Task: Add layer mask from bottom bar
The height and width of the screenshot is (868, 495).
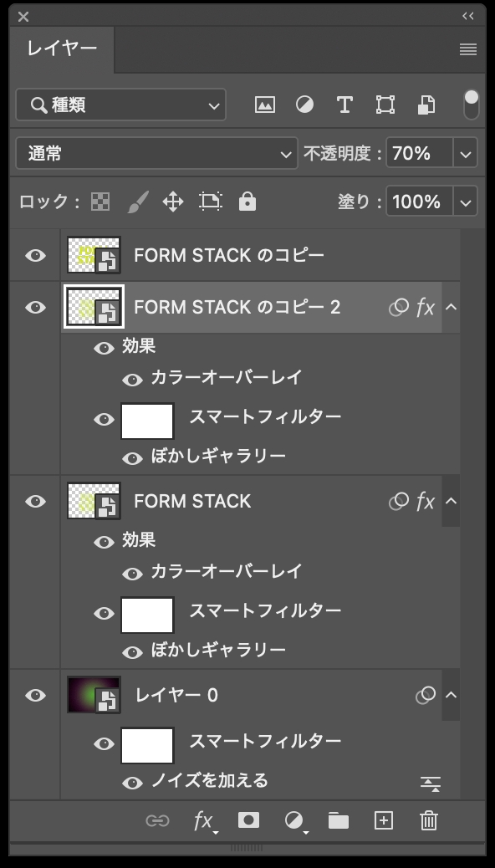Action: [x=248, y=819]
